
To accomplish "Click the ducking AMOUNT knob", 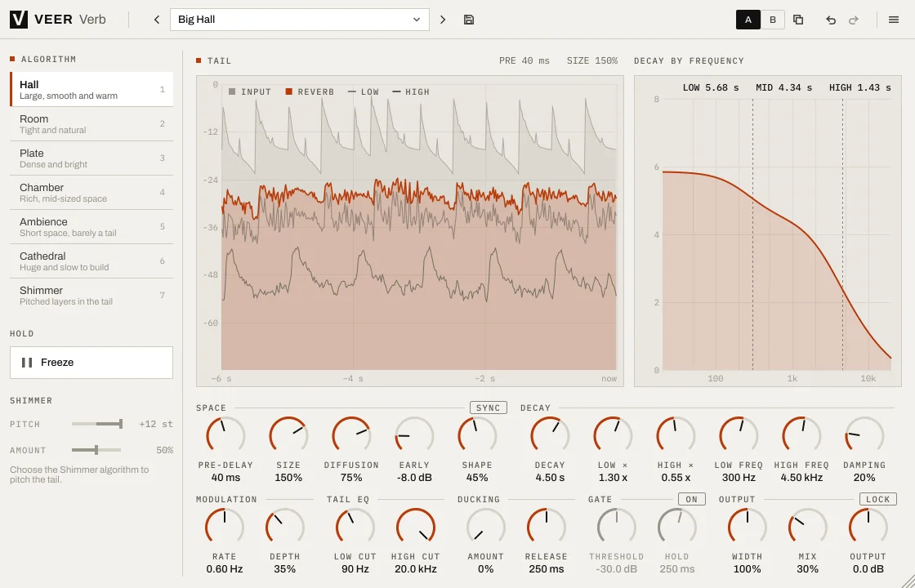I will [x=485, y=528].
